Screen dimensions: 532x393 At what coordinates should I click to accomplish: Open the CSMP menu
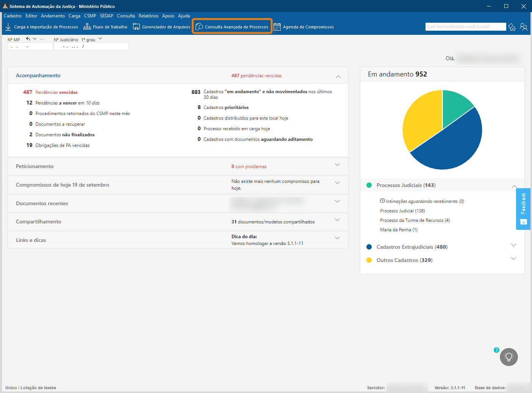click(90, 16)
